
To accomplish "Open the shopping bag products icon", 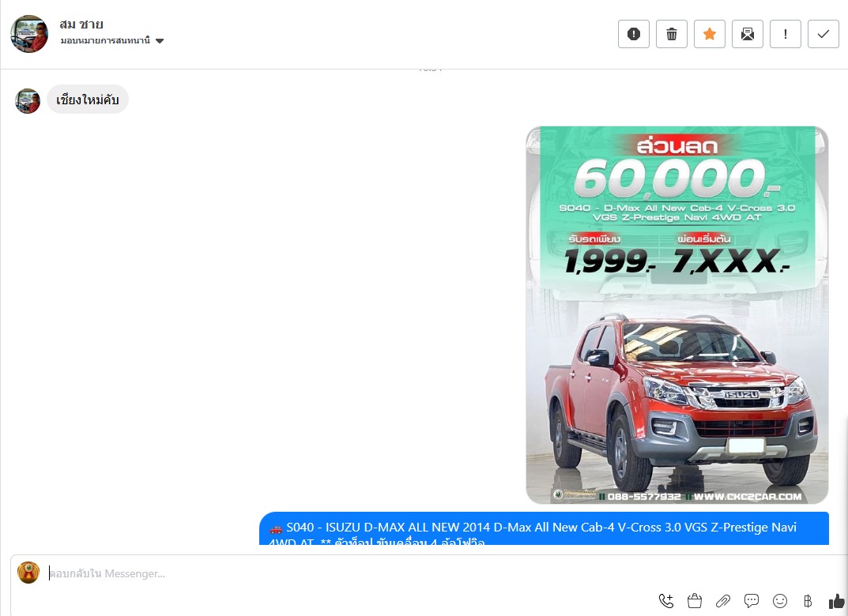I will 695,601.
